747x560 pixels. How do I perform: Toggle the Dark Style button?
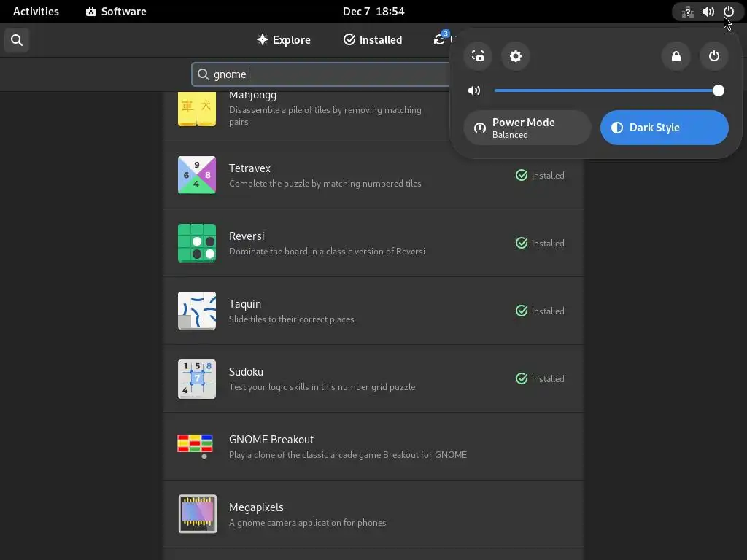(664, 128)
